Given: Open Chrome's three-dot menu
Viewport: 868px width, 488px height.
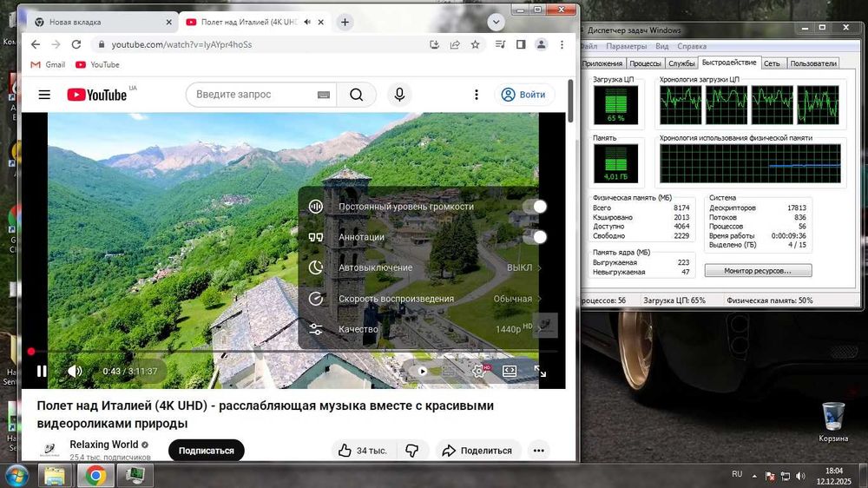Looking at the screenshot, I should (562, 44).
